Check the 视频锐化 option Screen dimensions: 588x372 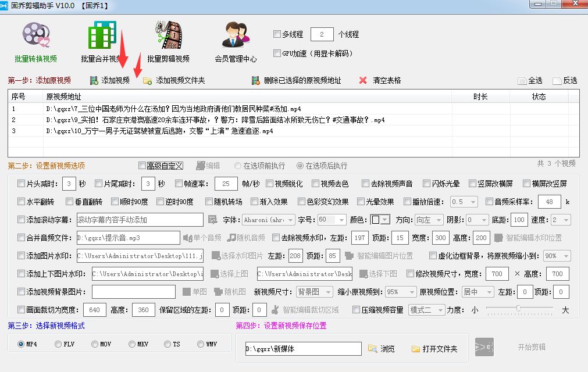point(270,184)
